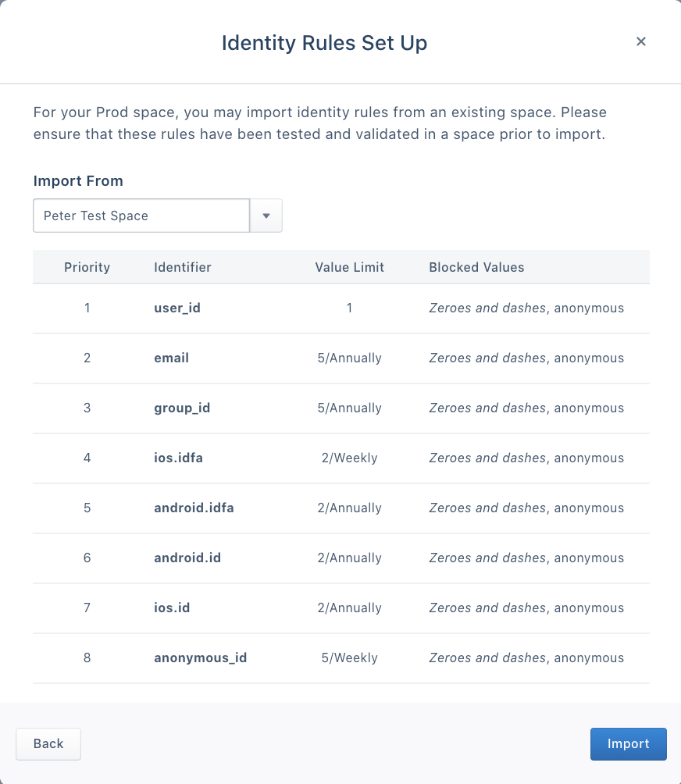
Task: Click the Blocked Values column header
Action: tap(476, 267)
